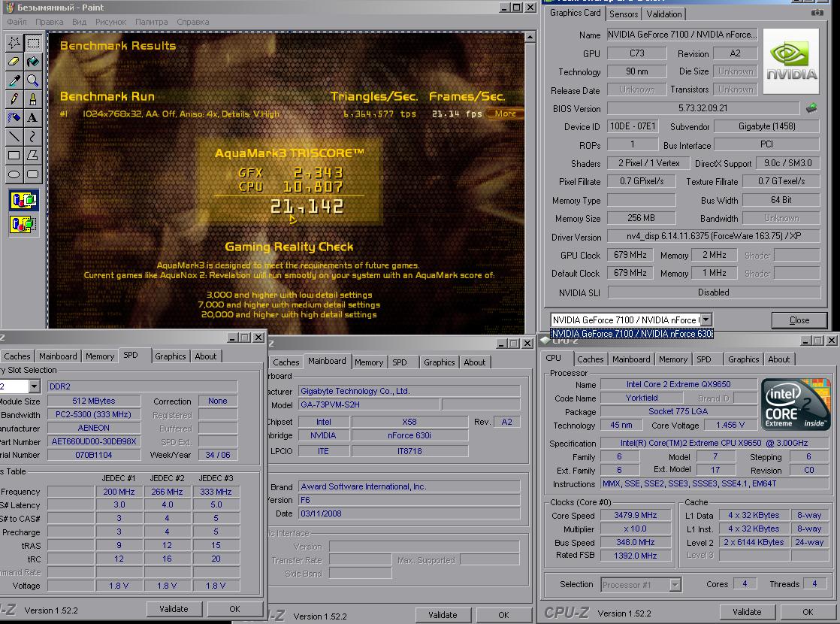The width and height of the screenshot is (840, 624).
Task: Click the NVIDIA SLI 'Disabled' field
Action: coord(714,292)
